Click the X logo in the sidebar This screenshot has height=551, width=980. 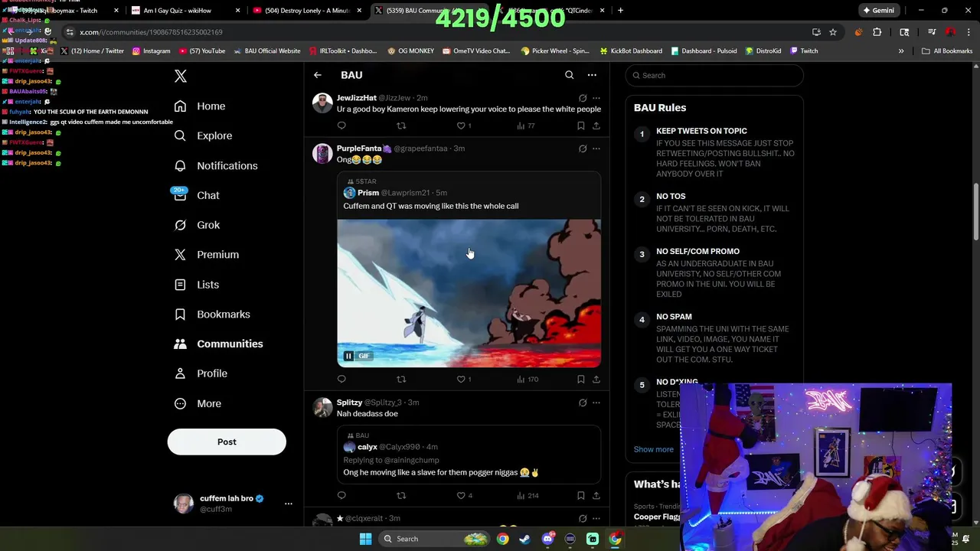180,76
